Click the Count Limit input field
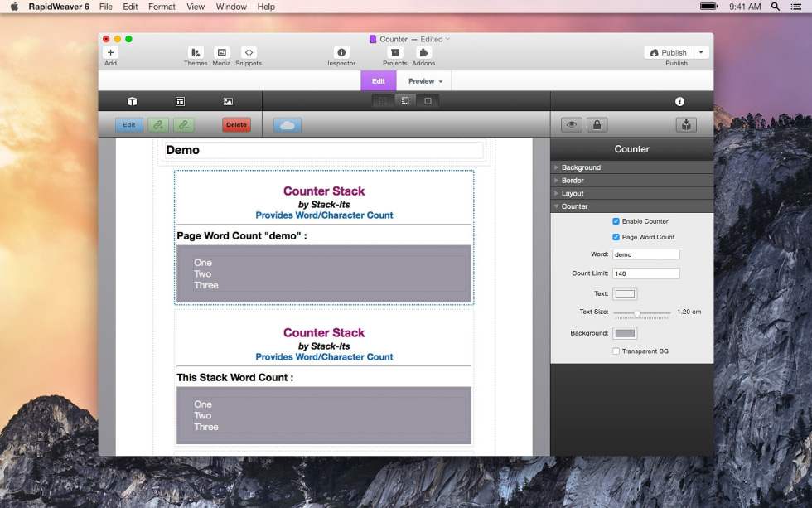812x508 pixels. [645, 273]
